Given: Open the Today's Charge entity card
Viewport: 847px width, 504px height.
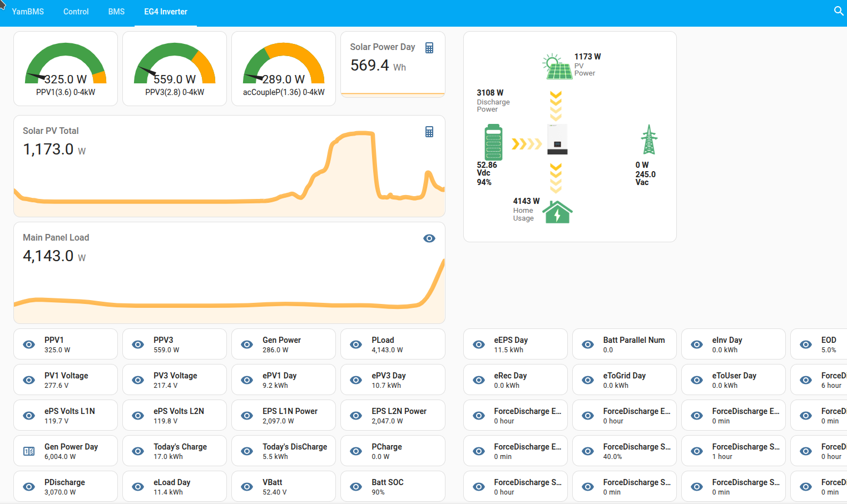Looking at the screenshot, I should (x=175, y=451).
